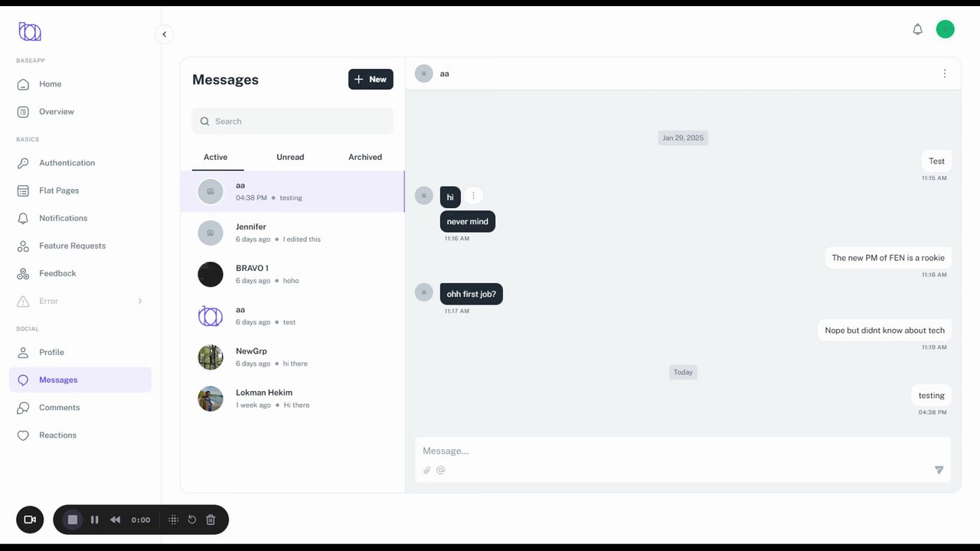Click the BaseApp logo
The height and width of the screenshot is (551, 980).
click(x=30, y=31)
